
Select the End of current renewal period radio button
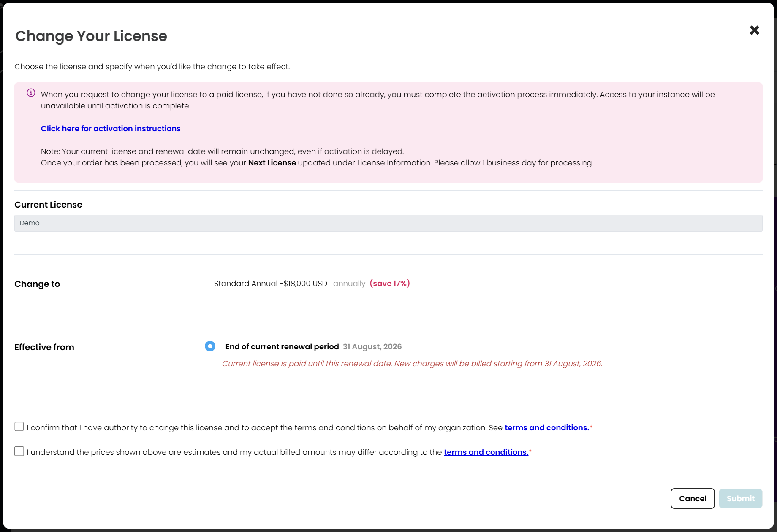pyautogui.click(x=210, y=346)
